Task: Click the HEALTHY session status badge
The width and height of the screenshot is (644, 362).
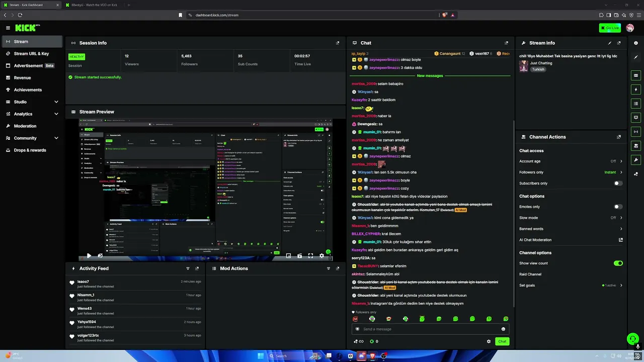Action: 76,57
